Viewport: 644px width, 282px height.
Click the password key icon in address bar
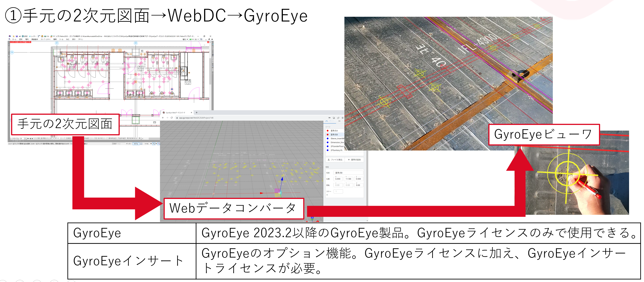(329, 118)
